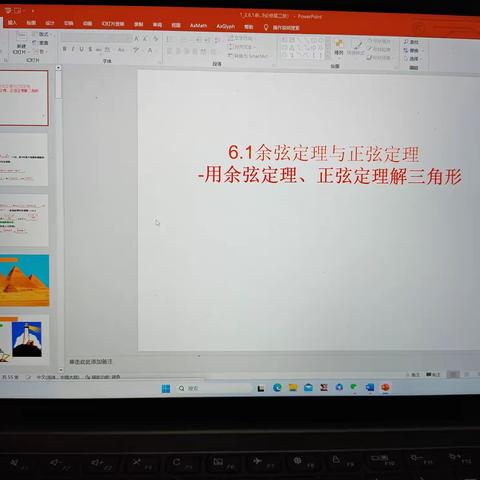Click the 形状轮廓 shape outline option
480x480 pixels.
(379, 49)
